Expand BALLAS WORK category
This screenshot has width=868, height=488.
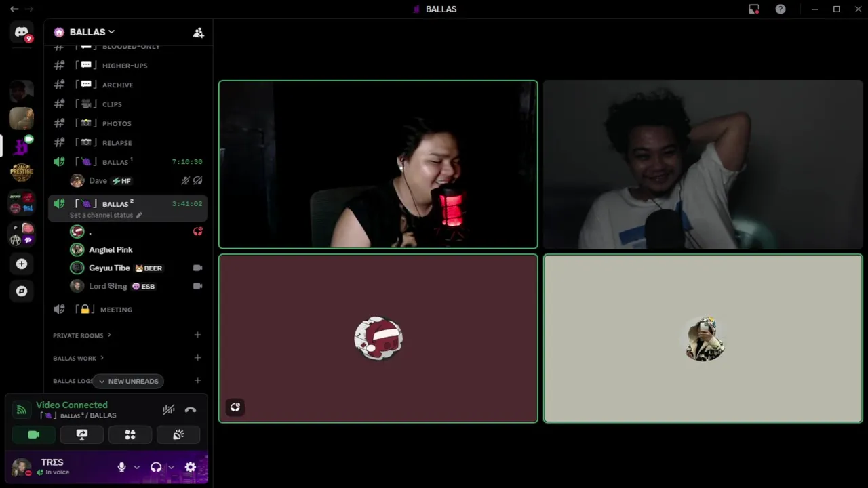click(79, 358)
